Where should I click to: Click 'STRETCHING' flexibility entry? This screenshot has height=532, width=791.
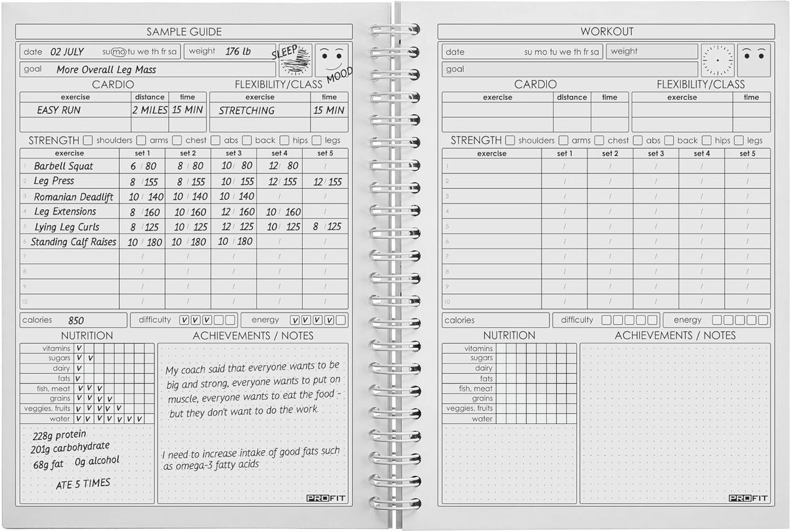(247, 111)
